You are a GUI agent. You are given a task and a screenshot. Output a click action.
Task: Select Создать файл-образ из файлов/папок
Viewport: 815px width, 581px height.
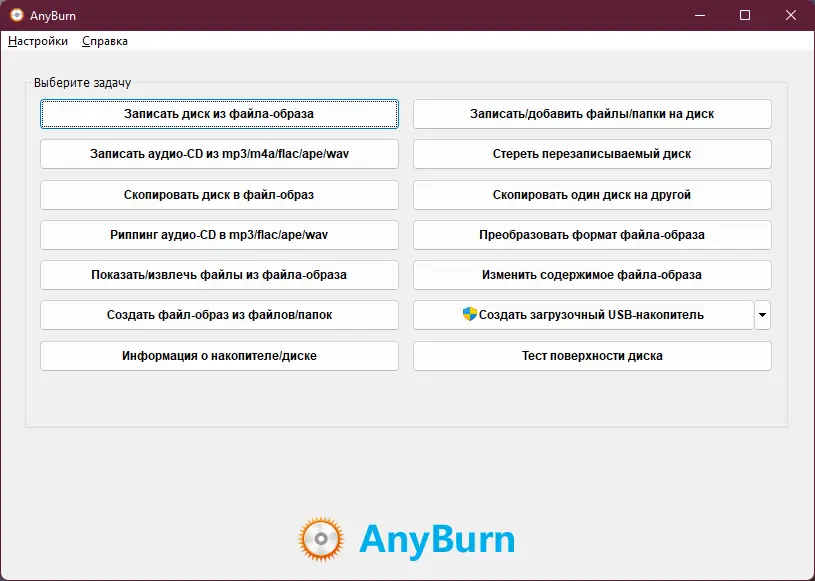click(x=219, y=315)
